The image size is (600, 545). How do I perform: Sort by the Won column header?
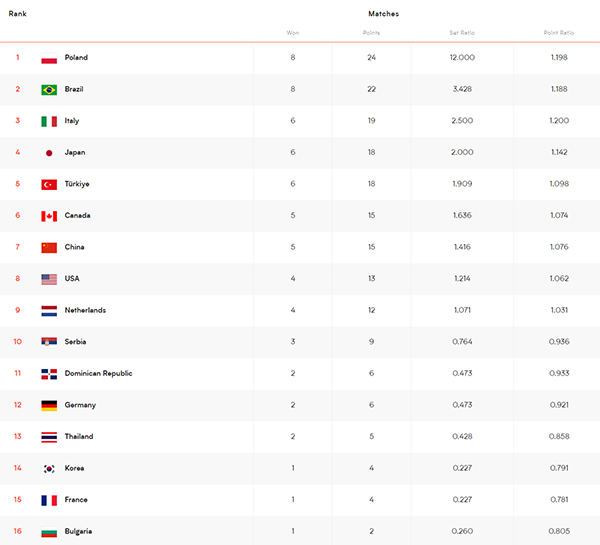coord(293,33)
